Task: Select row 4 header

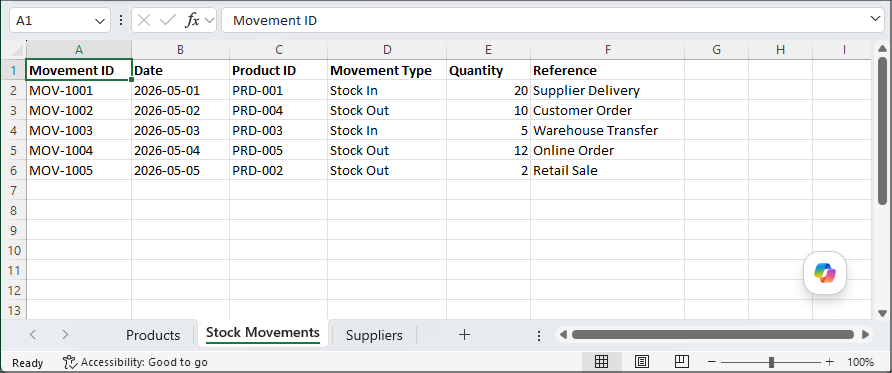Action: tap(14, 130)
